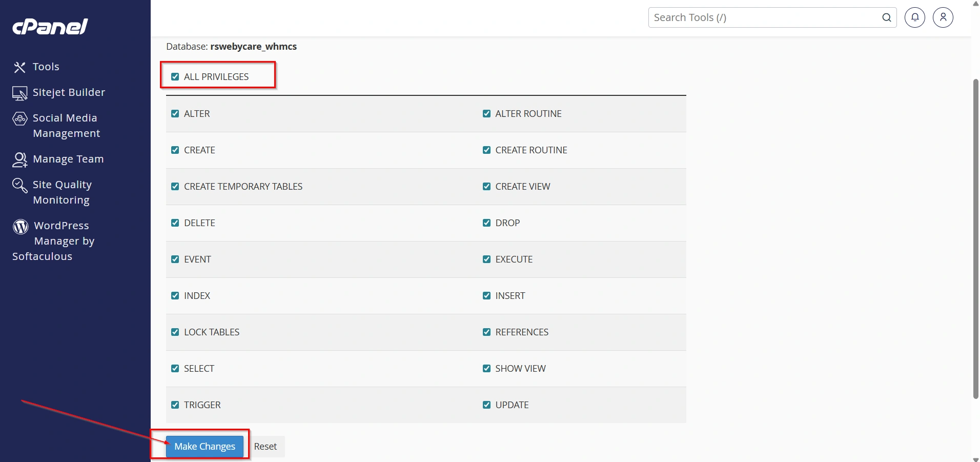Click the Social Media Management icon
The width and height of the screenshot is (980, 462).
click(x=19, y=119)
